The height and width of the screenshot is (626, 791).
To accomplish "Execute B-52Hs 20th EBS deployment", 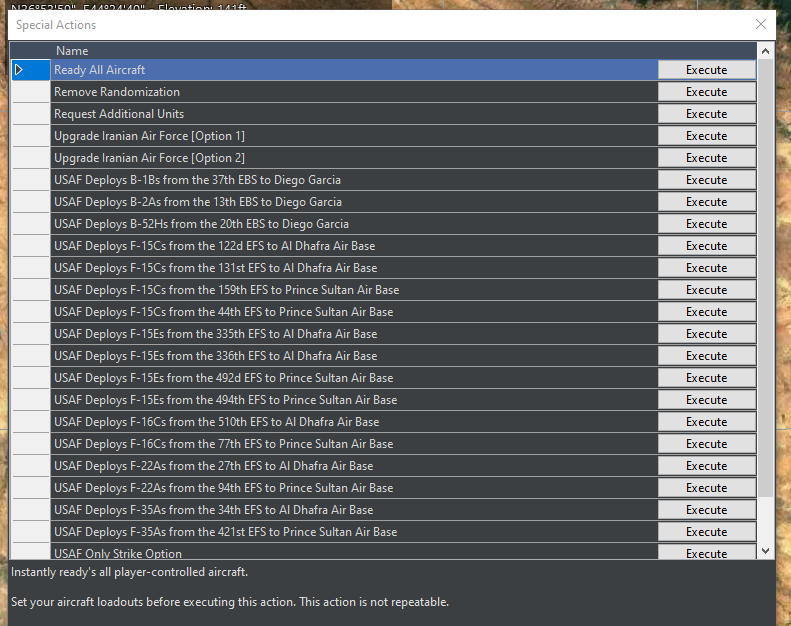I will pyautogui.click(x=707, y=224).
